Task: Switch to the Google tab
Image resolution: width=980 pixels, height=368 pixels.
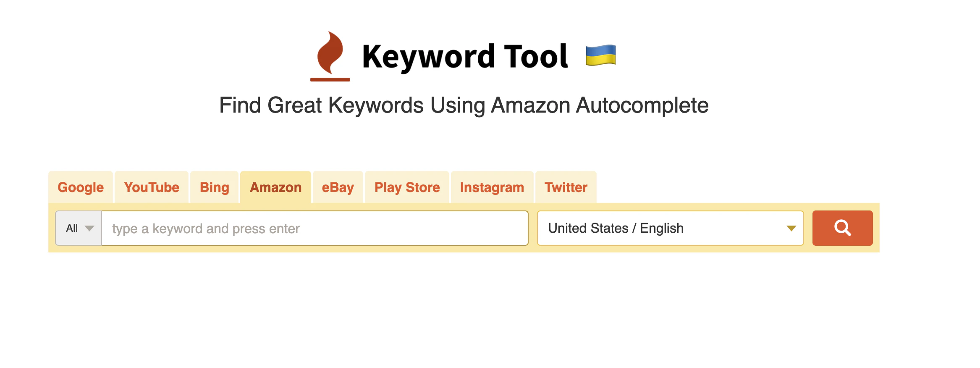Action: point(81,187)
